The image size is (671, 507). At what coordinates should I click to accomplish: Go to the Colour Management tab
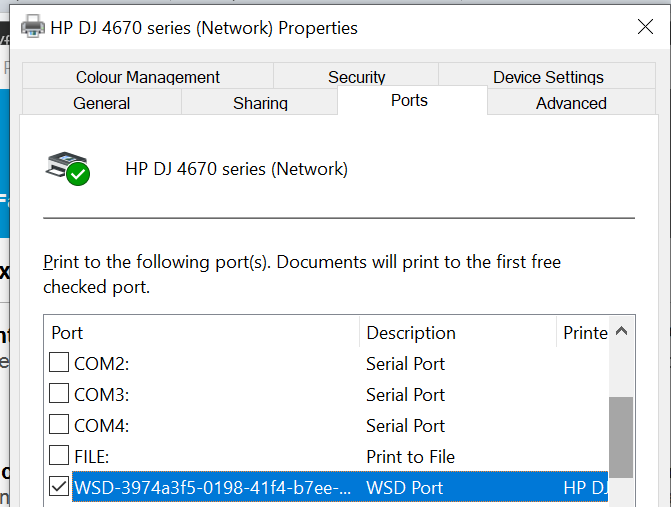coord(147,77)
